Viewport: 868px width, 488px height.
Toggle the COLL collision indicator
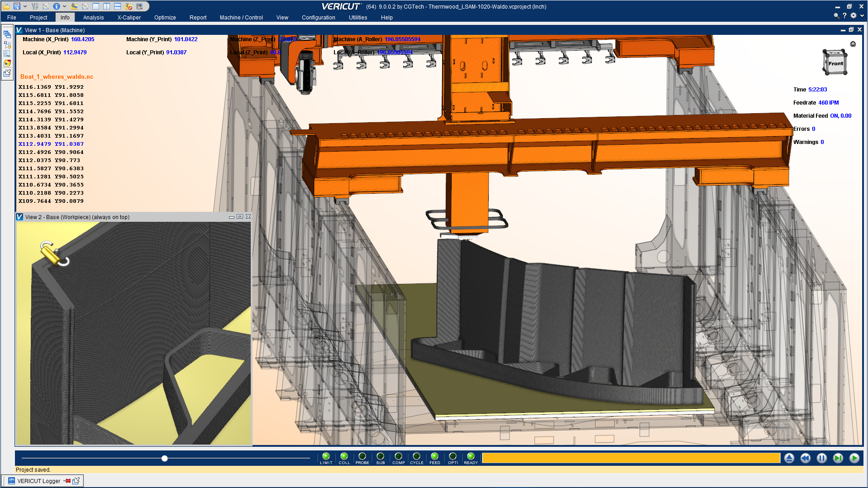(344, 456)
